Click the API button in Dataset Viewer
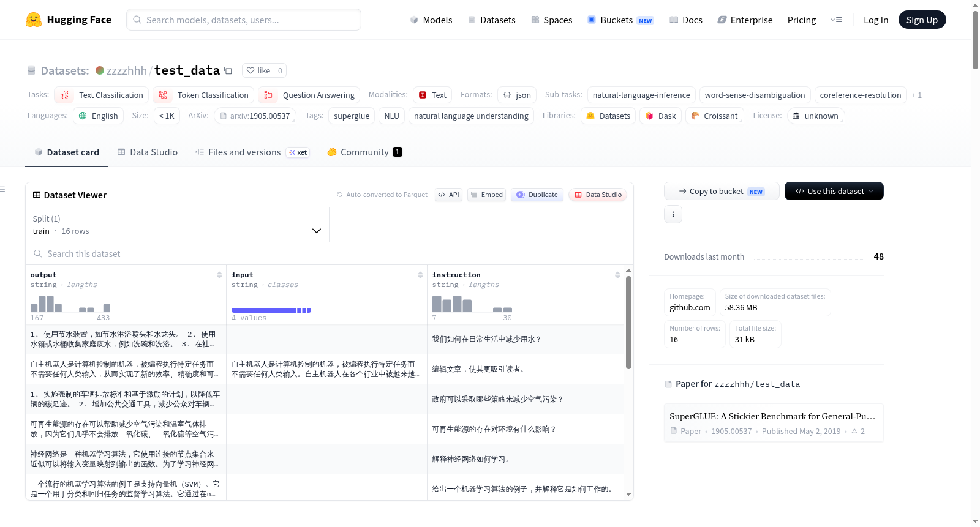The image size is (980, 527). click(x=448, y=195)
